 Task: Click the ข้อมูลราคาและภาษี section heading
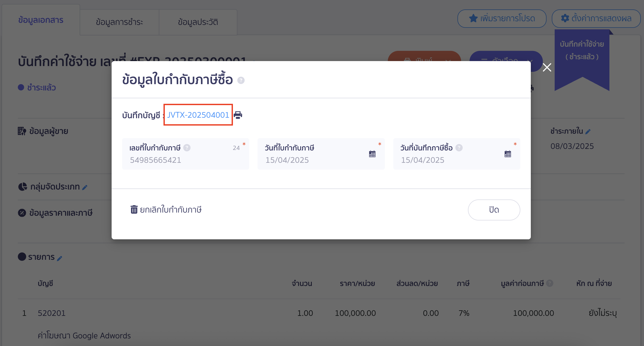pyautogui.click(x=61, y=213)
